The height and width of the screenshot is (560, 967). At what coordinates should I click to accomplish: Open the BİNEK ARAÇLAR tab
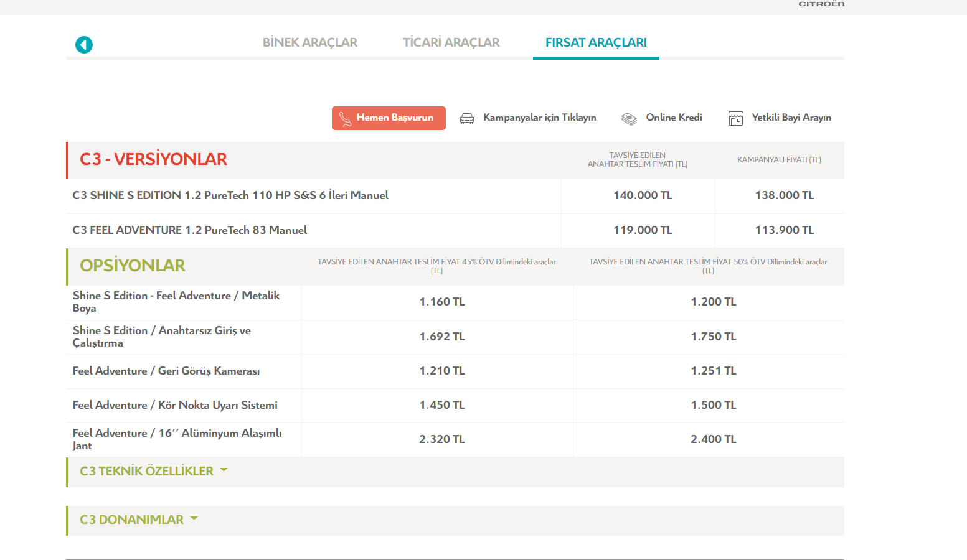[x=310, y=42]
